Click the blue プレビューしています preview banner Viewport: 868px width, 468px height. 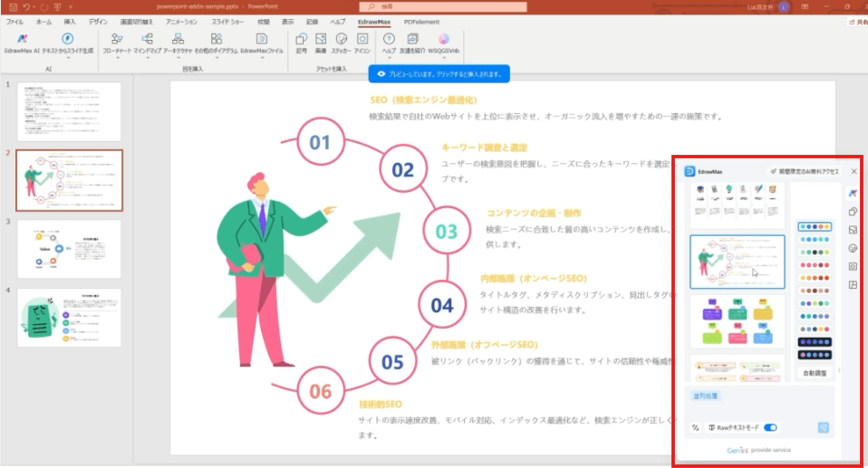coord(439,74)
